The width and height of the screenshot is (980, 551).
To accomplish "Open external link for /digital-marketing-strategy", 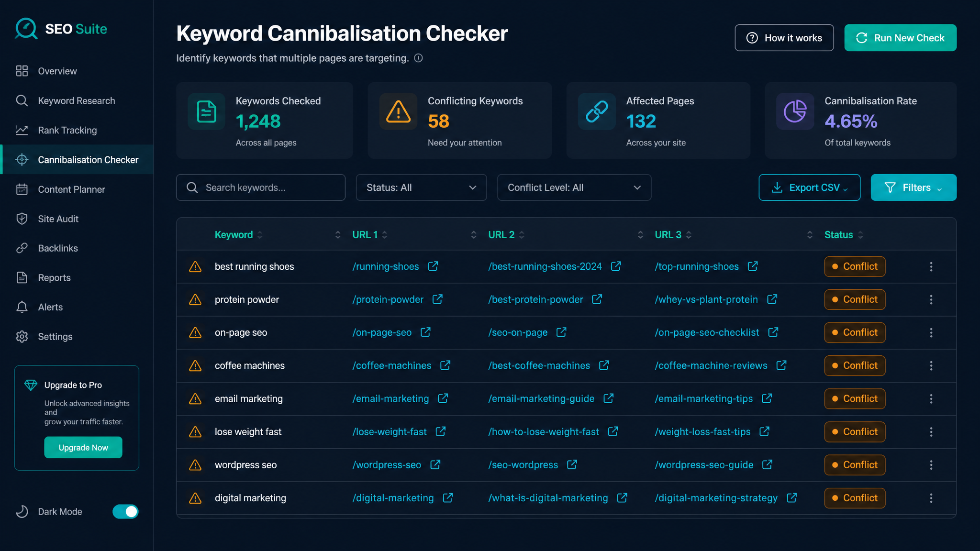I will pos(791,498).
